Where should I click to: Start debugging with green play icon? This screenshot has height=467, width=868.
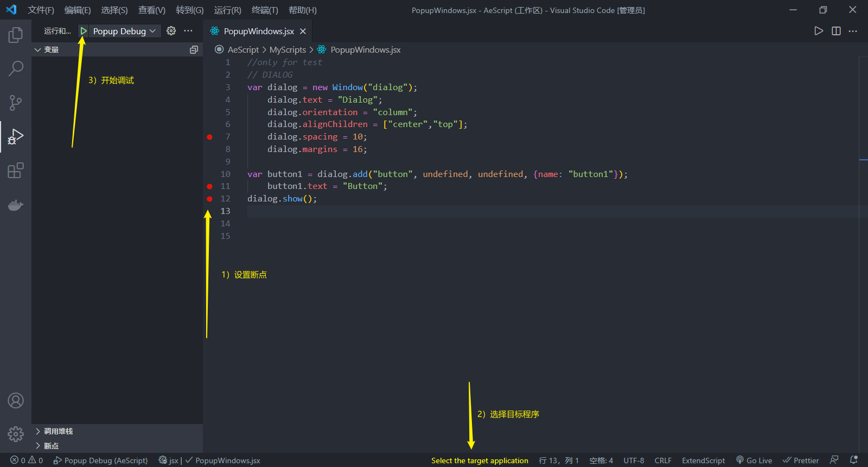(x=84, y=31)
